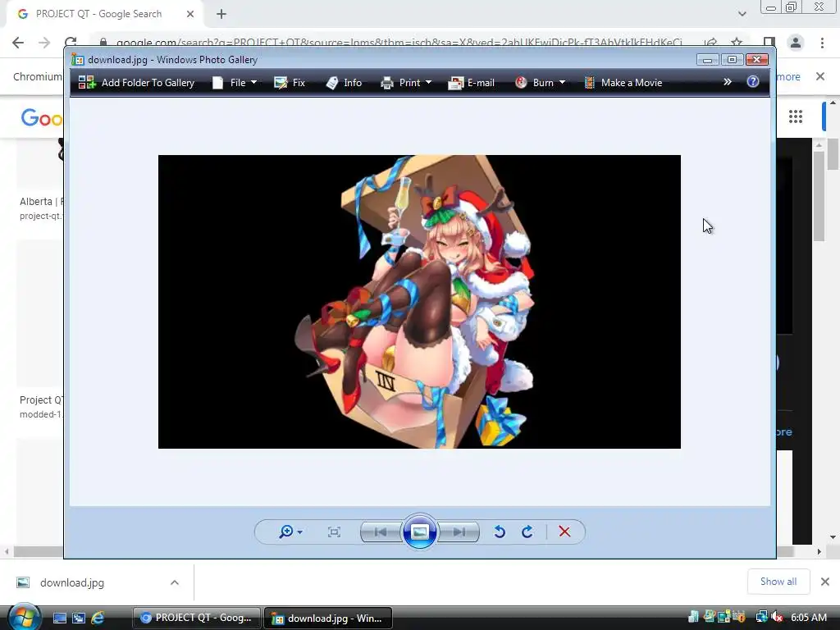Click the Chrome address bar
Viewport: 840px width, 630px height.
click(399, 43)
